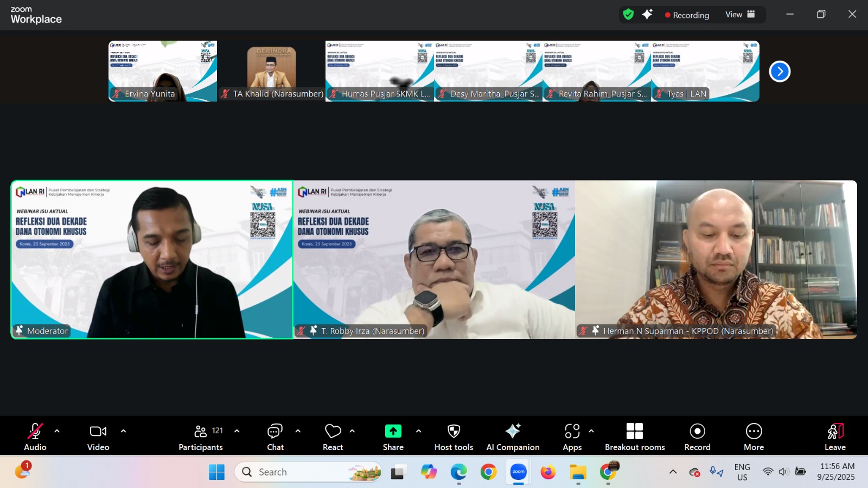Open the View layout menu
Viewport: 868px width, 488px height.
point(740,15)
